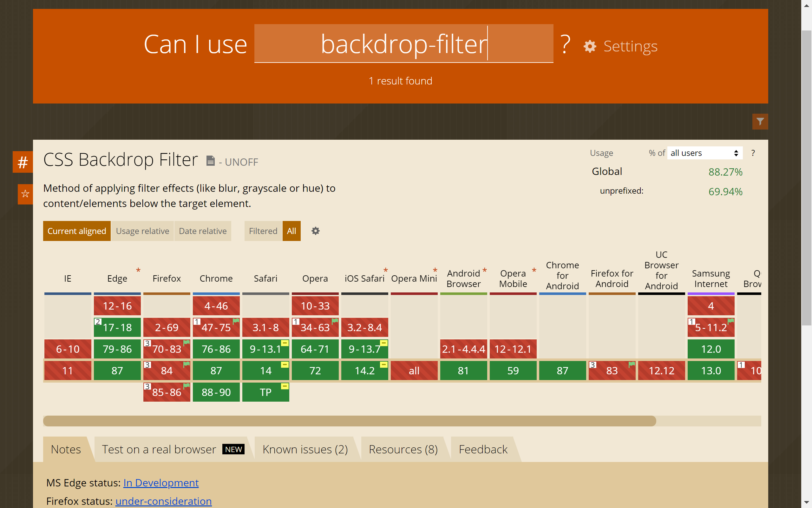
Task: Click the Settings link in header
Action: point(630,46)
